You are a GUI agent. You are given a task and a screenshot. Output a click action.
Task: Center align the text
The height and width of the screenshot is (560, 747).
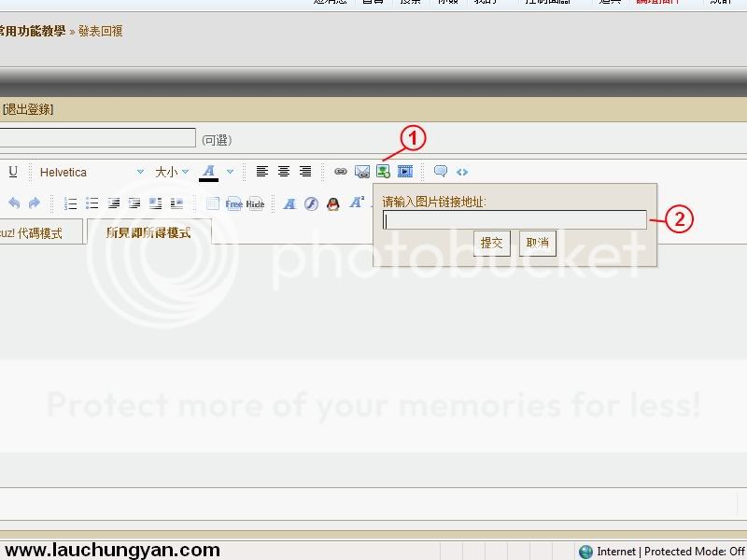pyautogui.click(x=284, y=172)
